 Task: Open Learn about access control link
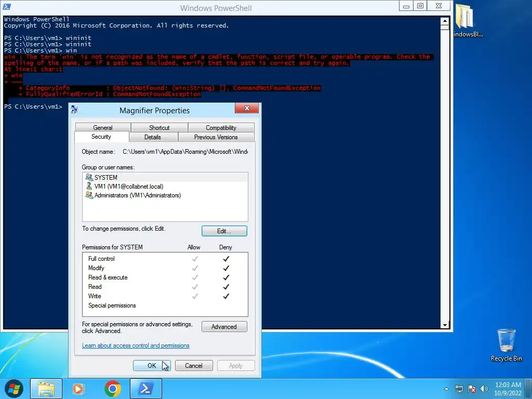point(136,345)
